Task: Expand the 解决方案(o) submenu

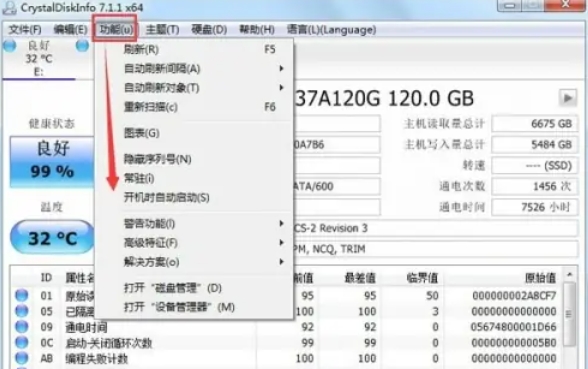Action: [194, 262]
